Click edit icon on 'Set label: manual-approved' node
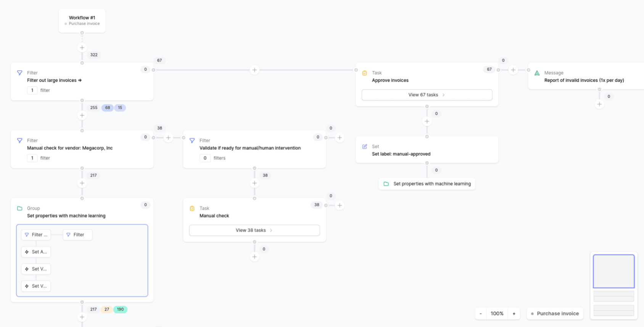The width and height of the screenshot is (644, 327). point(365,147)
